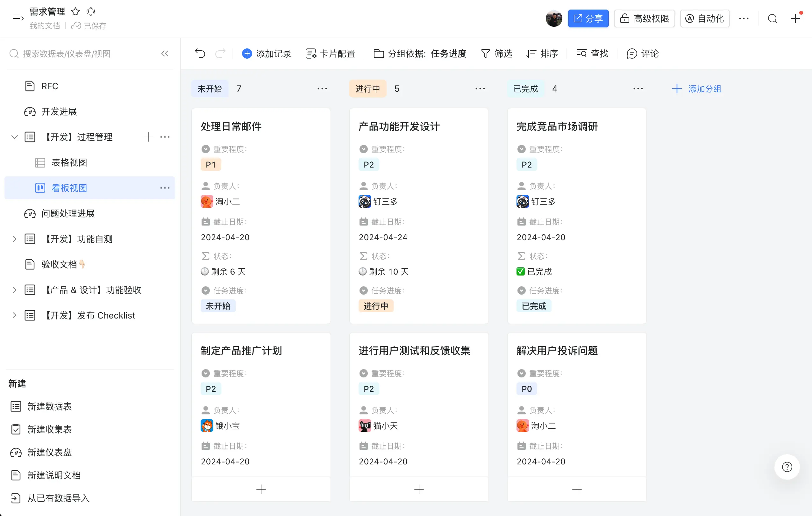Image resolution: width=812 pixels, height=516 pixels.
Task: Switch to 表格视图 view
Action: (x=69, y=162)
